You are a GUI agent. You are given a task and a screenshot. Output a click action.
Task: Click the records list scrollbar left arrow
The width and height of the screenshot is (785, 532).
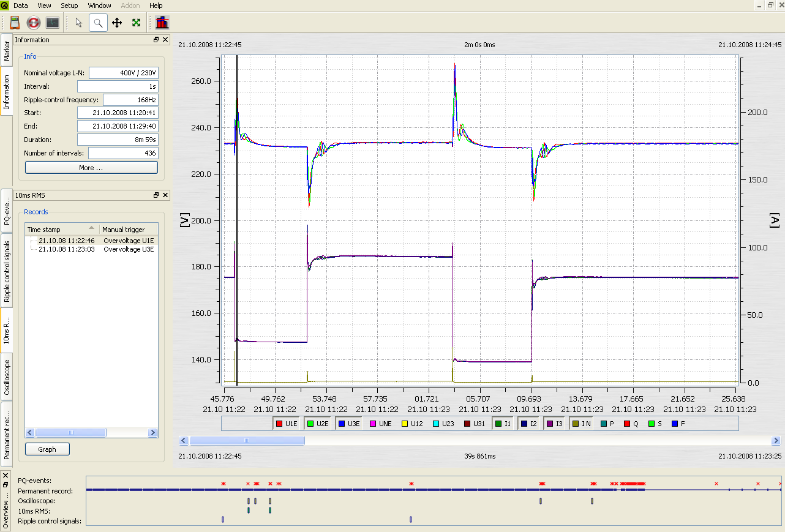click(30, 433)
